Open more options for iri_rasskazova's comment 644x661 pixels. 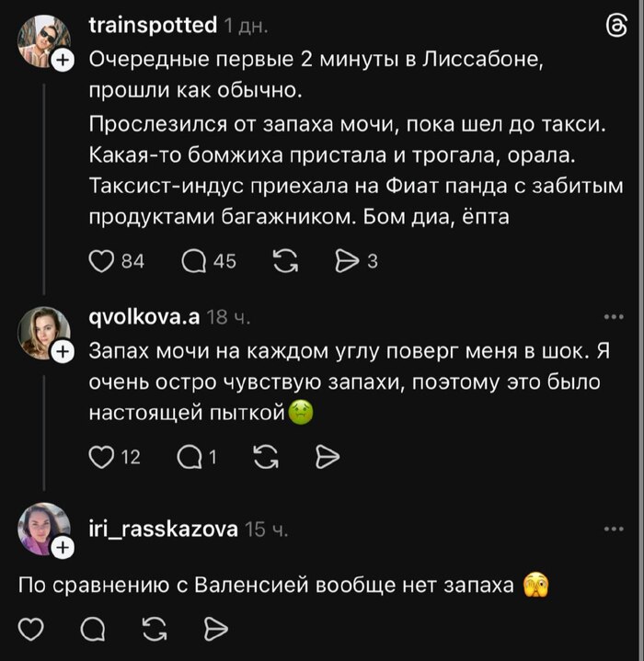[613, 529]
